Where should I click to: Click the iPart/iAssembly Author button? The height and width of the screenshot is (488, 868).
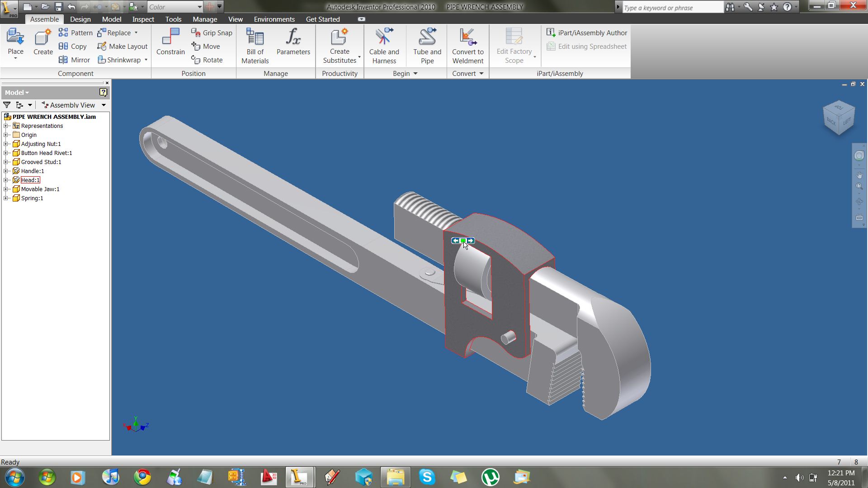click(587, 33)
